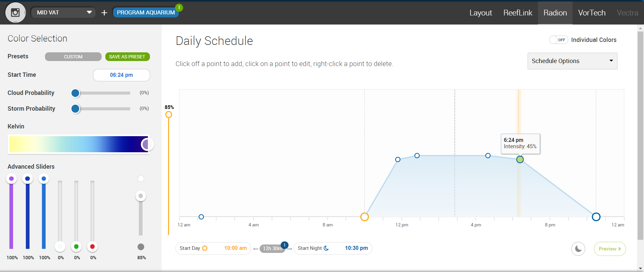
Task: Click the crescent icon beside Start Night
Action: (x=326, y=248)
